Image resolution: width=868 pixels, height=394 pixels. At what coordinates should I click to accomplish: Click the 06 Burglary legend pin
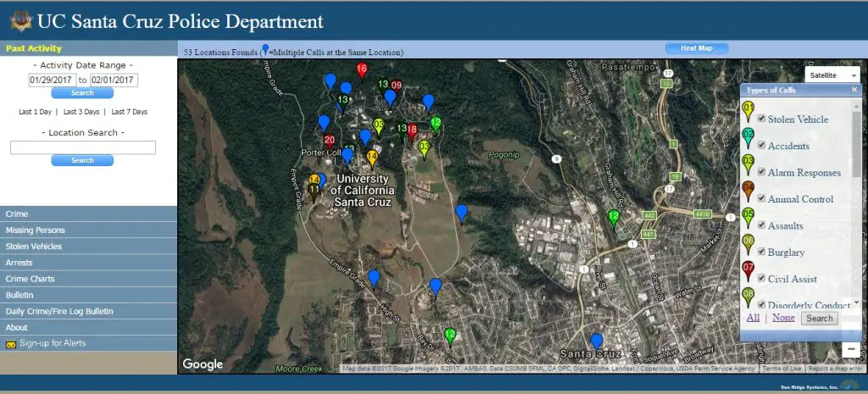point(748,243)
